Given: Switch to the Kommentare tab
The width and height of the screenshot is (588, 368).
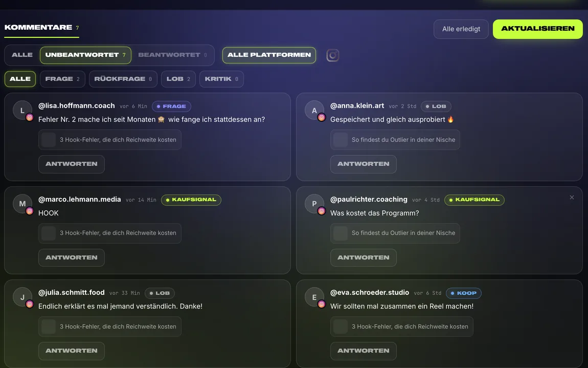Looking at the screenshot, I should (41, 28).
